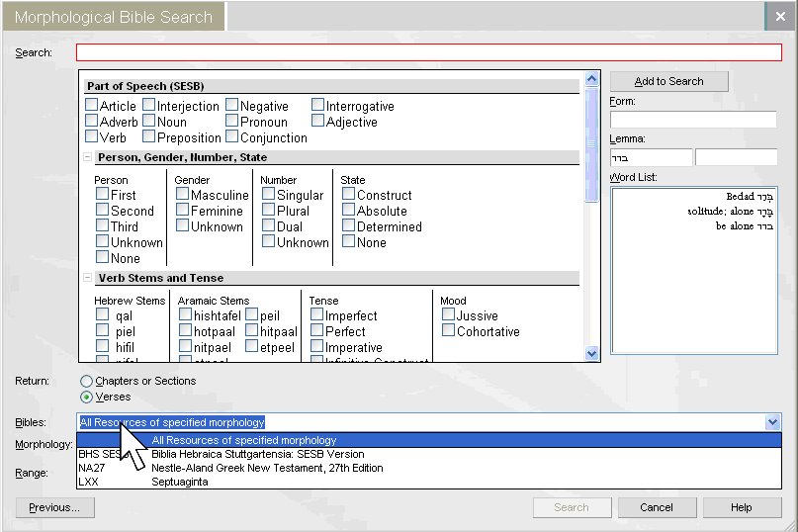This screenshot has width=798, height=532.
Task: Check the hishtafel Aramaic stem
Action: click(x=186, y=314)
